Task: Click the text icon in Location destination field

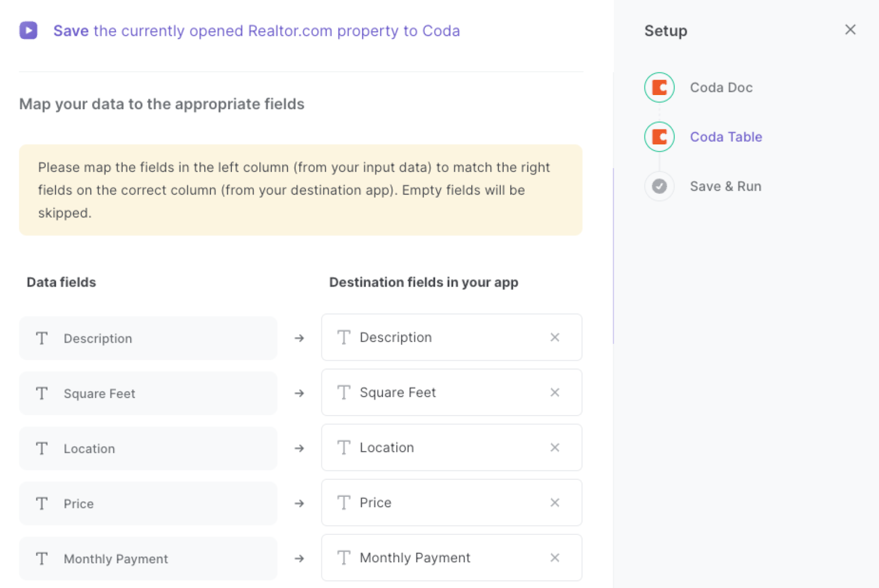Action: [344, 447]
